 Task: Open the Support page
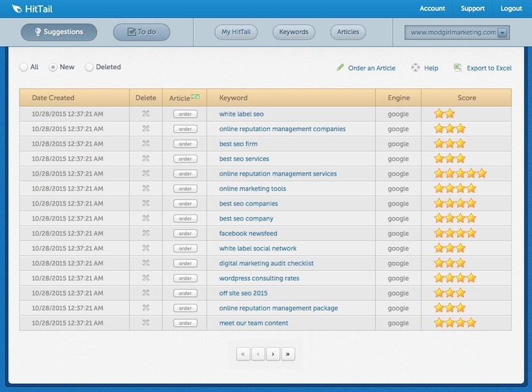(x=472, y=9)
